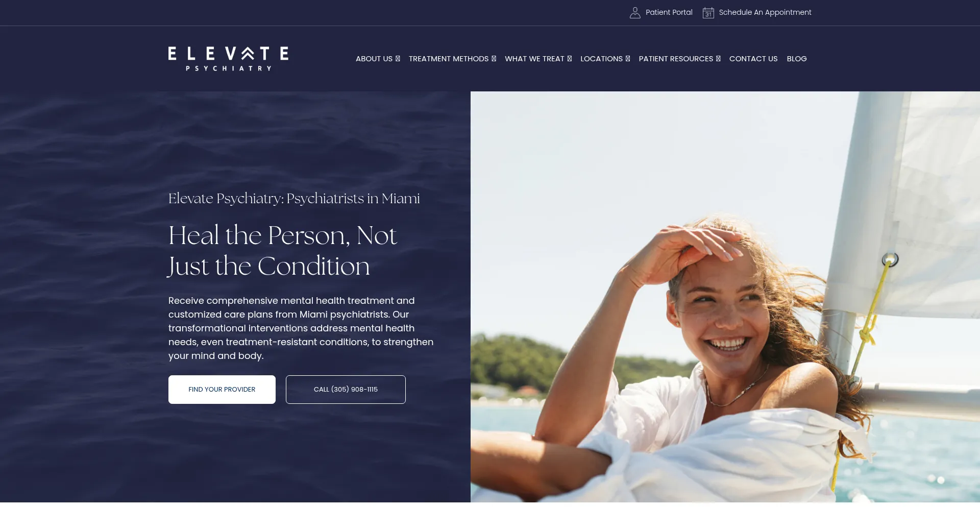
Task: Go to the Contact Us page
Action: tap(753, 59)
